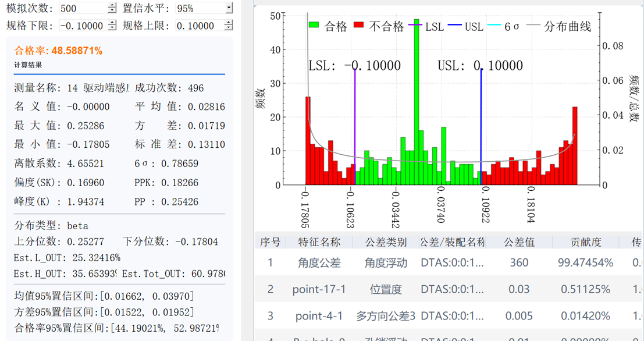Toggle the 分布曲线 gray legend marker
The image size is (644, 341).
[x=534, y=24]
